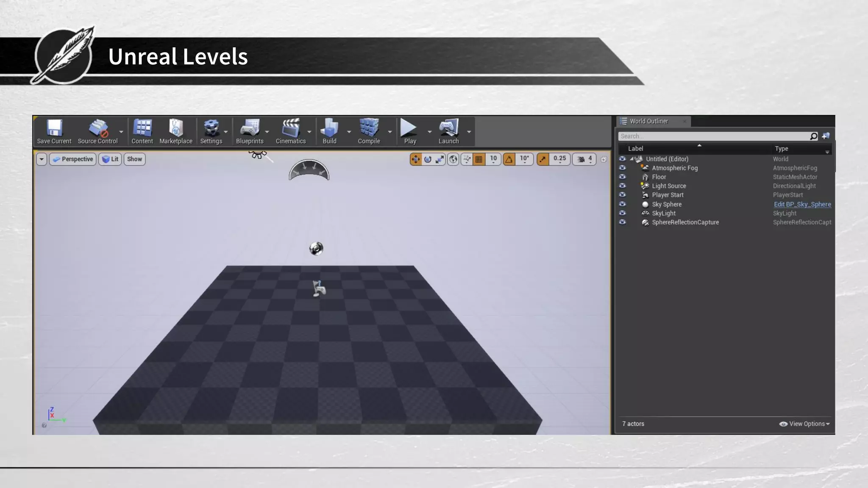
Task: Select the translate (move) gizmo tool
Action: (x=416, y=159)
